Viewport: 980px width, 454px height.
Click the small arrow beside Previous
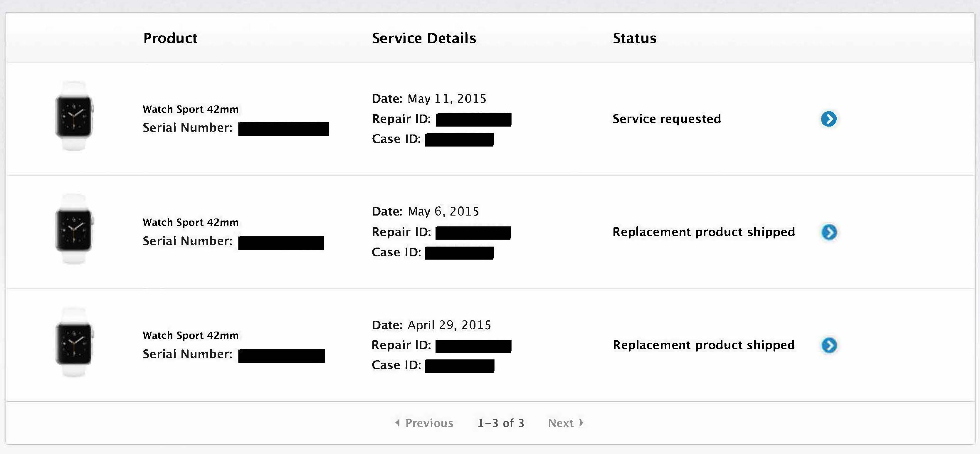point(398,422)
